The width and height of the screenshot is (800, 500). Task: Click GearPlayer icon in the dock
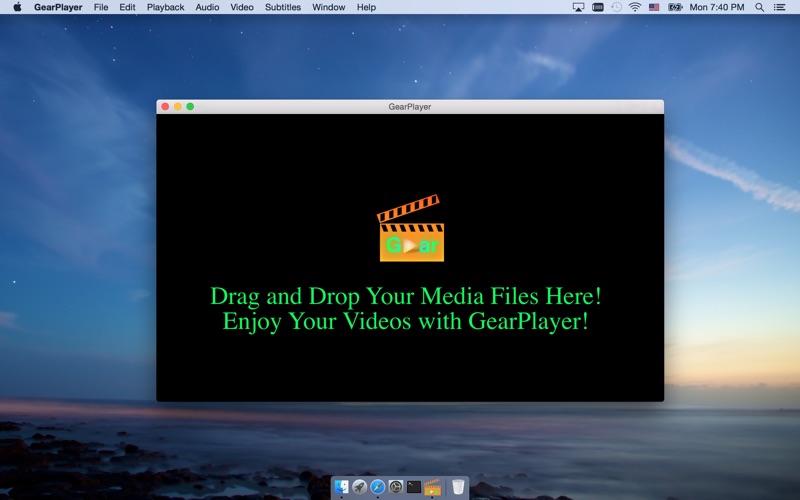[x=432, y=487]
